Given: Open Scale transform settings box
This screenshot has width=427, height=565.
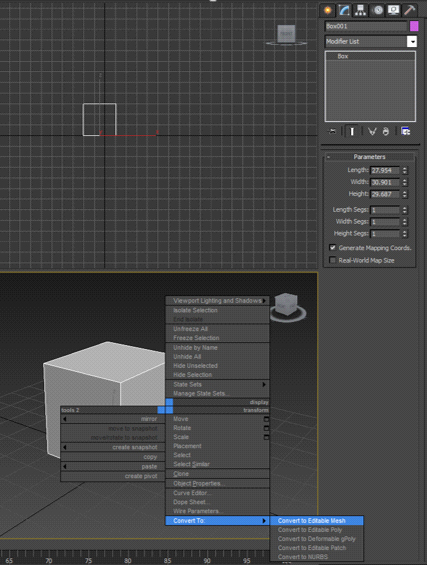Looking at the screenshot, I should click(x=266, y=437).
